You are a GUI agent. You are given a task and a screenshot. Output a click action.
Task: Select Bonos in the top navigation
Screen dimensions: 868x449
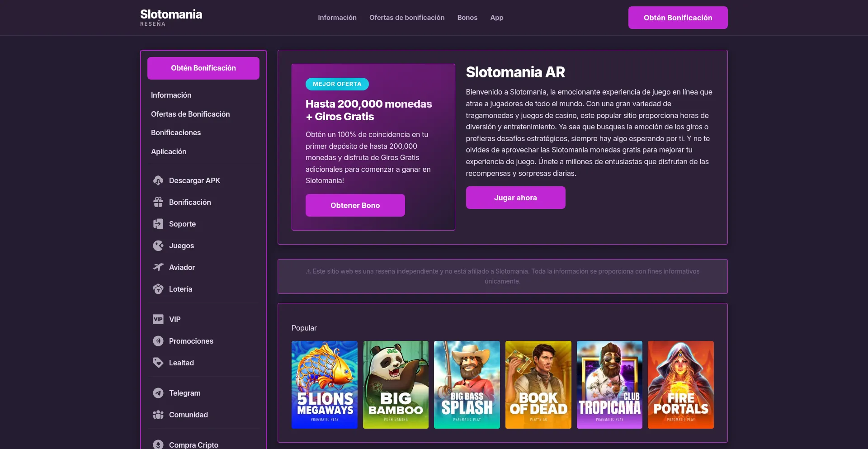(467, 18)
